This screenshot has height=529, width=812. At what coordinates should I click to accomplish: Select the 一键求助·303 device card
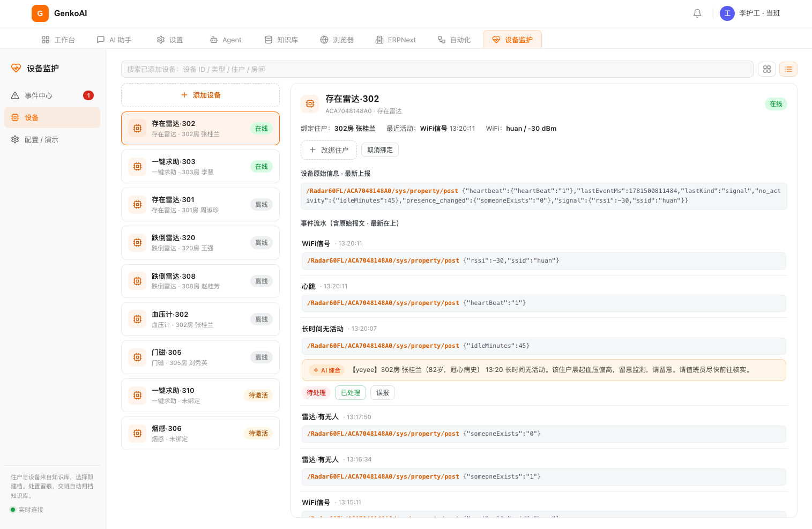pyautogui.click(x=200, y=167)
